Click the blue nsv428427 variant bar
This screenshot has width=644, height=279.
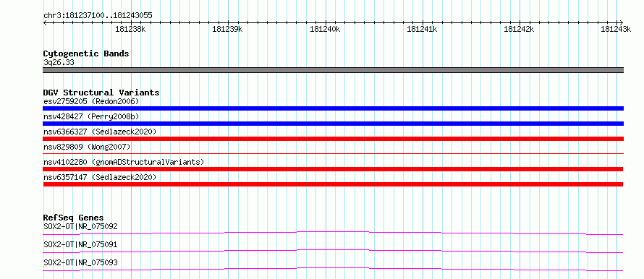pos(333,124)
